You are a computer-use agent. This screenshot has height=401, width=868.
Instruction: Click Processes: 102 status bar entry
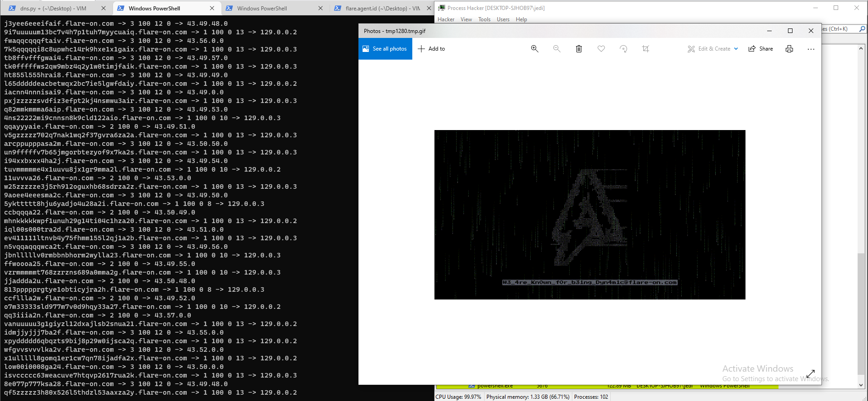591,397
